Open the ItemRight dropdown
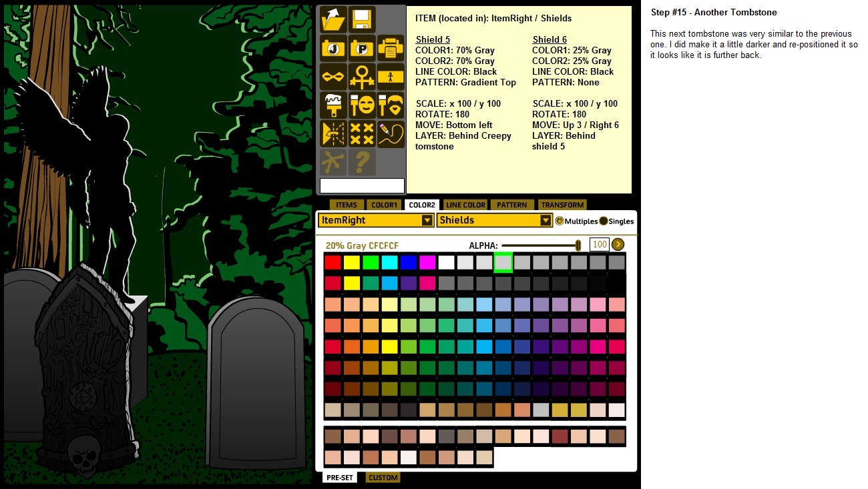Screen dimensions: 868x489 (x=376, y=220)
